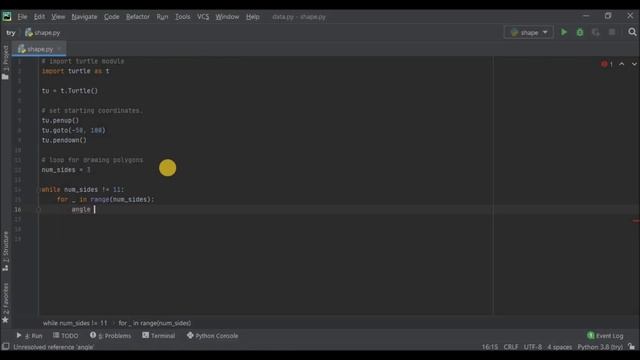Open the 'shape' run configuration dropdown

529,32
